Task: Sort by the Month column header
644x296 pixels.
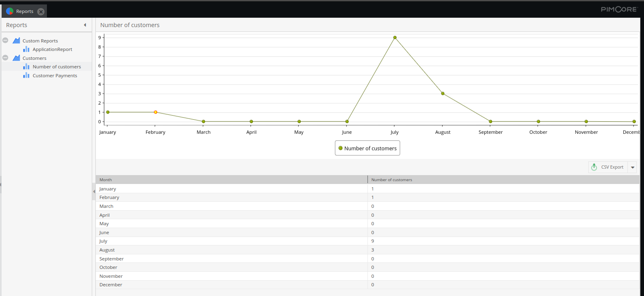Action: [231, 180]
